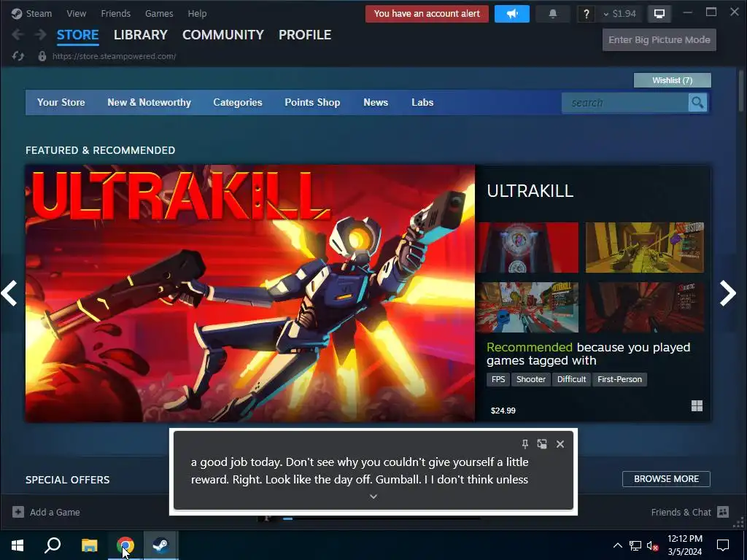Click the BROWSE MORE button

pyautogui.click(x=666, y=479)
